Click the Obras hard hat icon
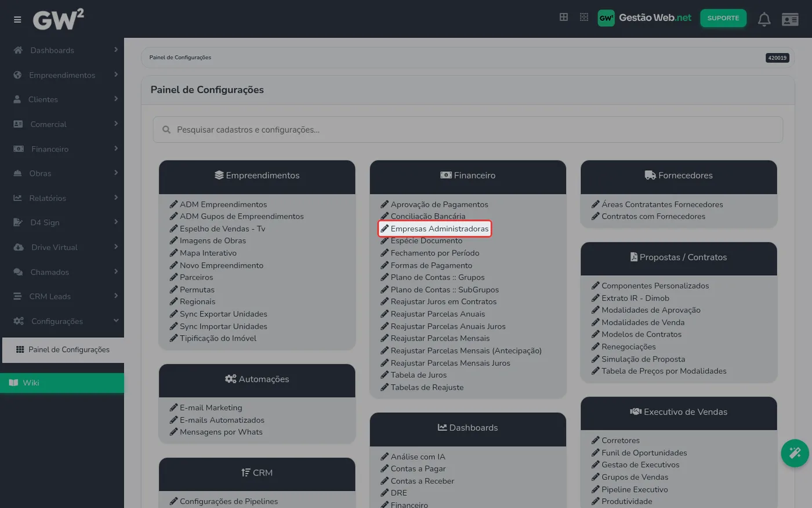Viewport: 812px width, 508px height. pyautogui.click(x=17, y=173)
